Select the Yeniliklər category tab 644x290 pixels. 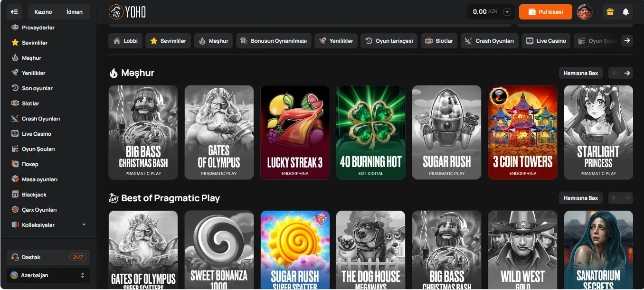336,41
